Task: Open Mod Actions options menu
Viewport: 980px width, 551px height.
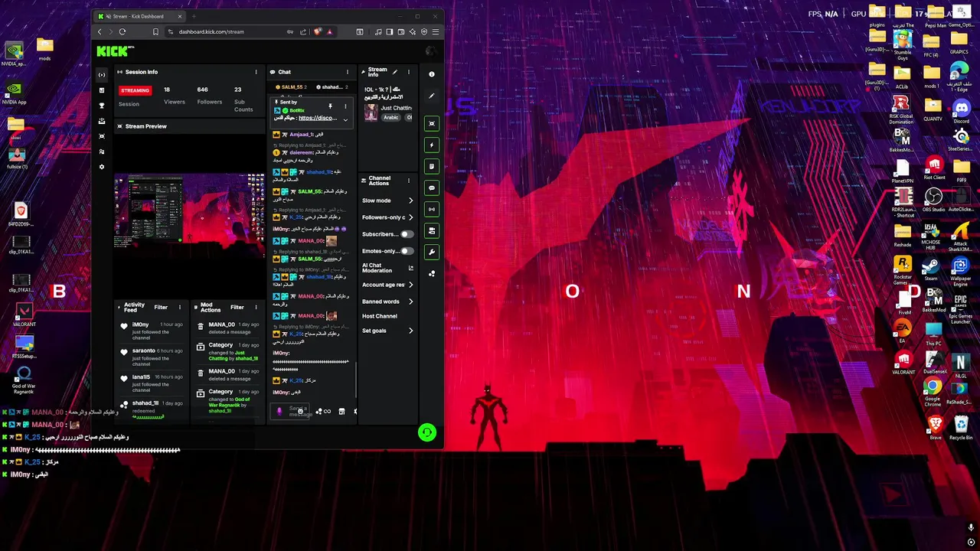Action: pyautogui.click(x=256, y=308)
